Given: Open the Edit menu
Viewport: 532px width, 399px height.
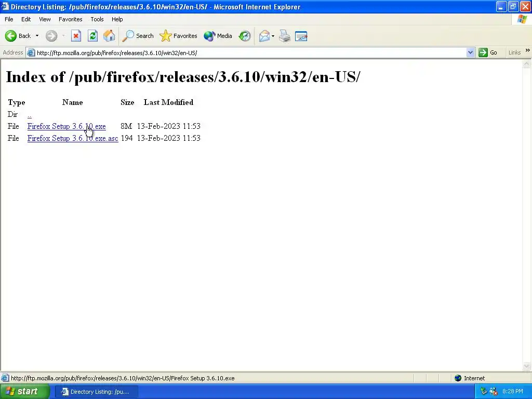Looking at the screenshot, I should pyautogui.click(x=26, y=19).
